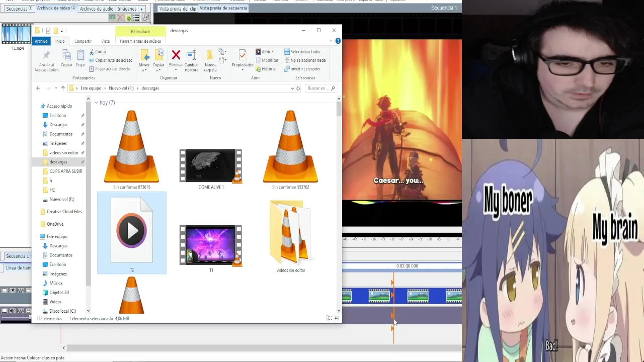Toggle the video track effects icon
Screen dimensions: 644x362
pyautogui.click(x=21, y=290)
